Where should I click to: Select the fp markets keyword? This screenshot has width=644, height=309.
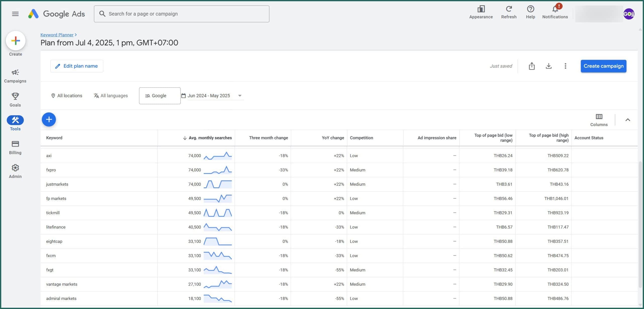56,199
